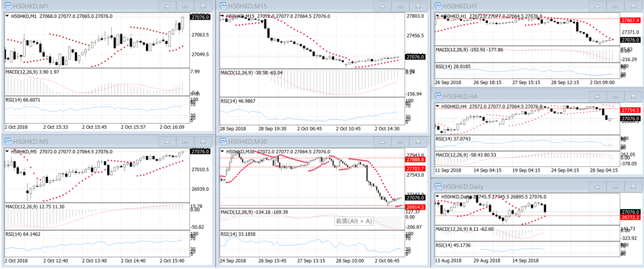Click MACD(12,26,9) -58.43 80.53 label in H4
644x269 pixels.
coord(466,155)
